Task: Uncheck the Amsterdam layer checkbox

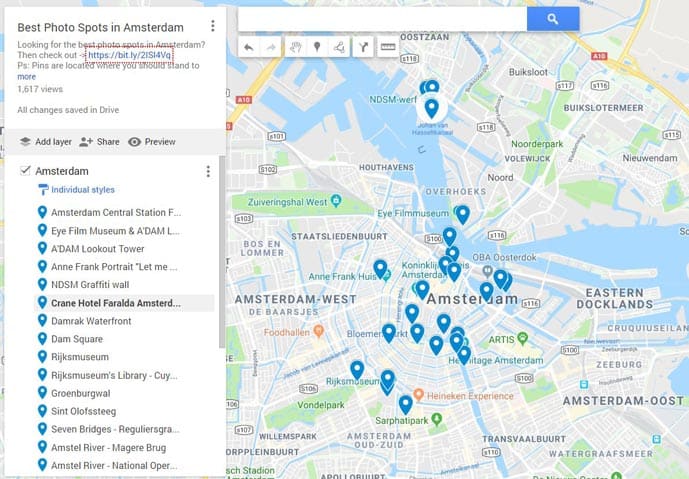Action: click(x=25, y=171)
